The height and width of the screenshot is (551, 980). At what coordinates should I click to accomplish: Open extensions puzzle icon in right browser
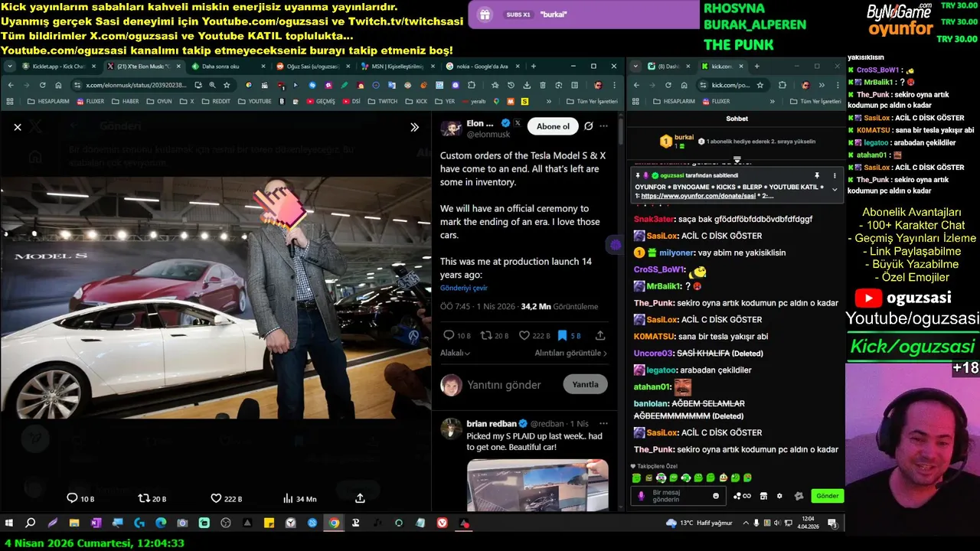point(782,85)
